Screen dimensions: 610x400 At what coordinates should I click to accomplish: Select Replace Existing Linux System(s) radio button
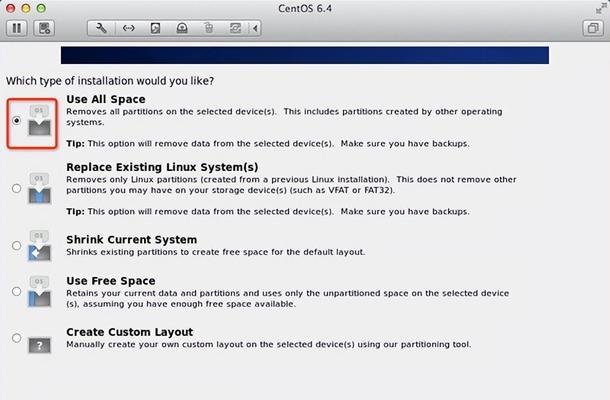[x=16, y=188]
